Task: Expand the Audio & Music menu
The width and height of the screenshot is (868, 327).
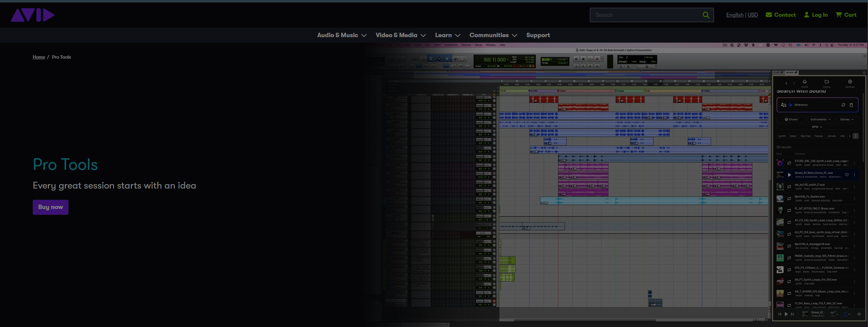Action: tap(341, 35)
